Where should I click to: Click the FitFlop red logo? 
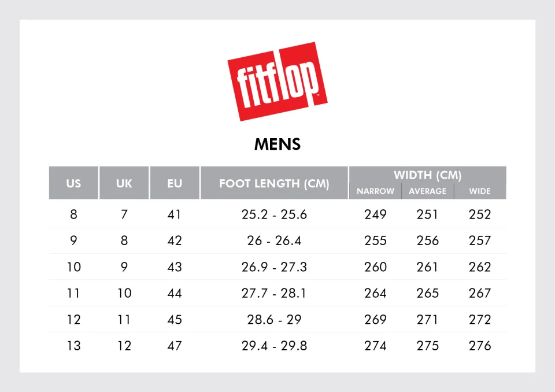(x=277, y=81)
